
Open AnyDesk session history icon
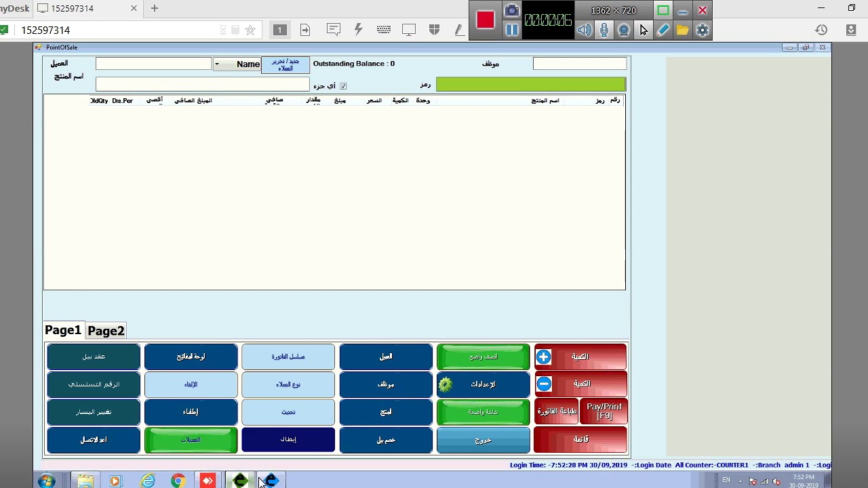[821, 30]
